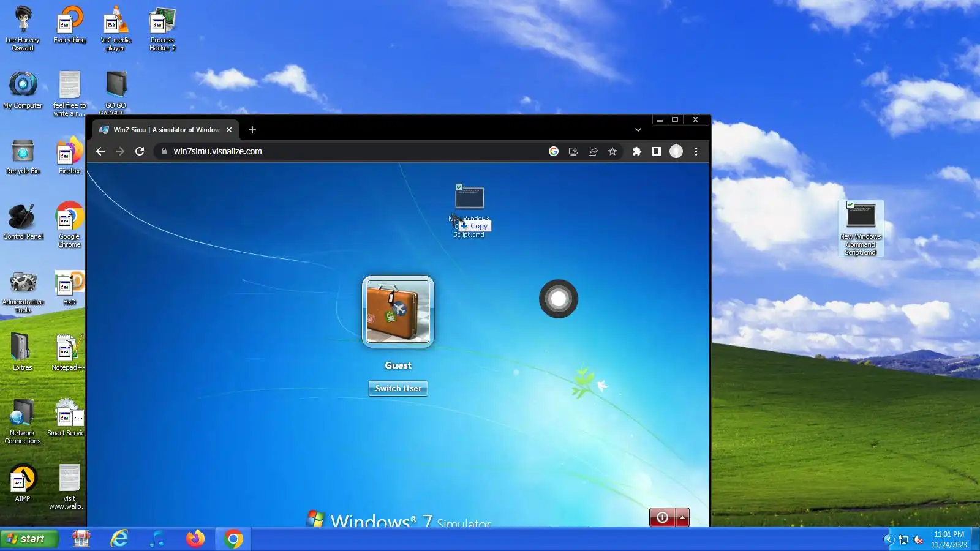Click the network tray icon
Screen dimensions: 980x551
903,539
